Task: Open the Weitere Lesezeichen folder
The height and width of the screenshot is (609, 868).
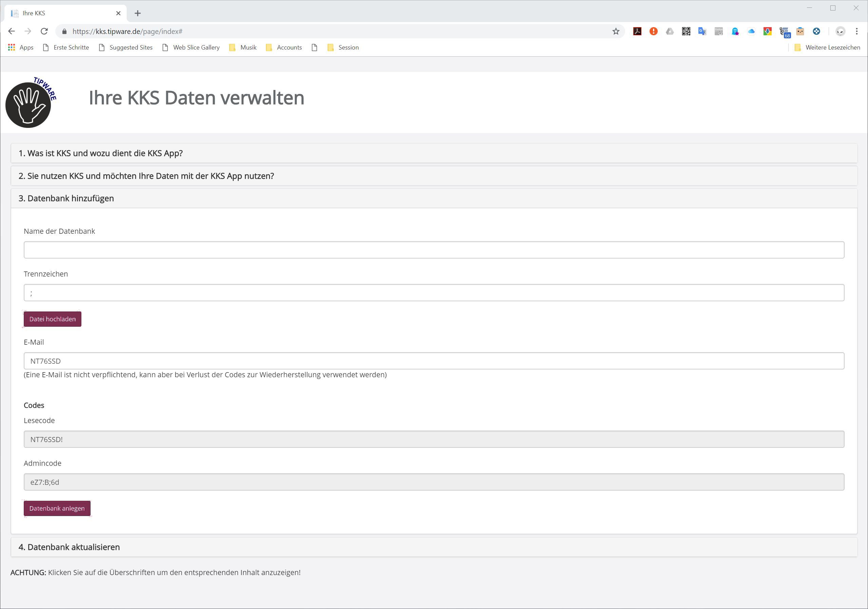Action: pyautogui.click(x=828, y=47)
